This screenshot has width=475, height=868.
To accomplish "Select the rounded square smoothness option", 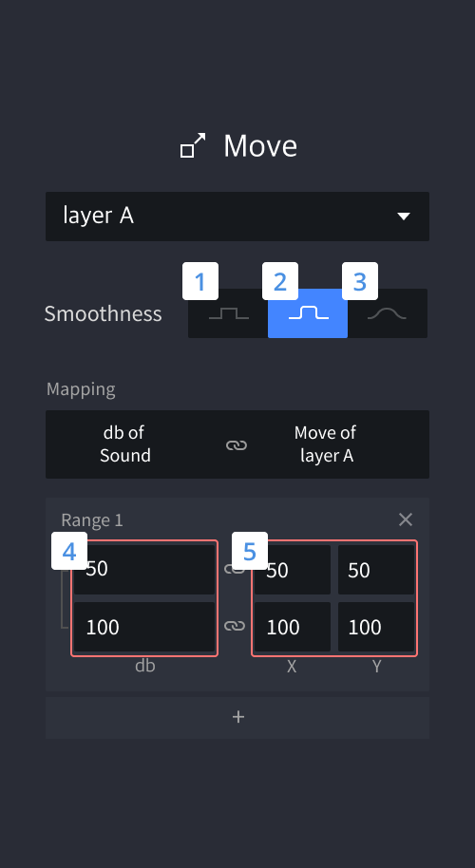I will click(x=308, y=313).
